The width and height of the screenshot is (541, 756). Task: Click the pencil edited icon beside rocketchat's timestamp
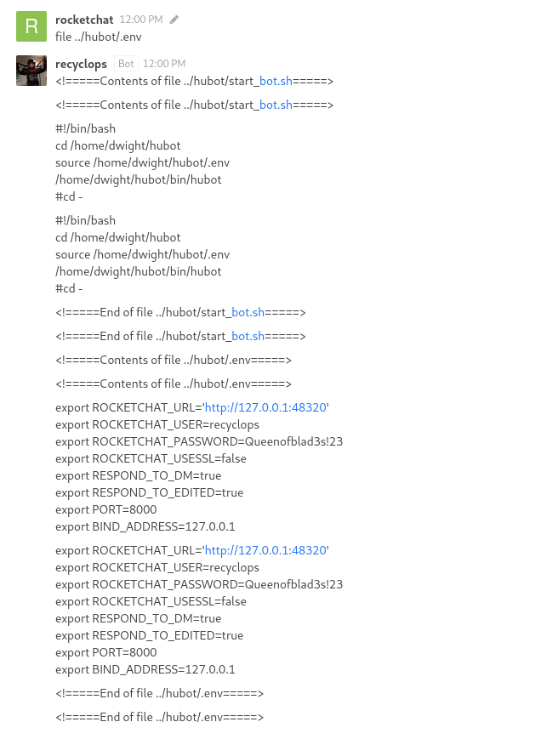[x=174, y=20]
